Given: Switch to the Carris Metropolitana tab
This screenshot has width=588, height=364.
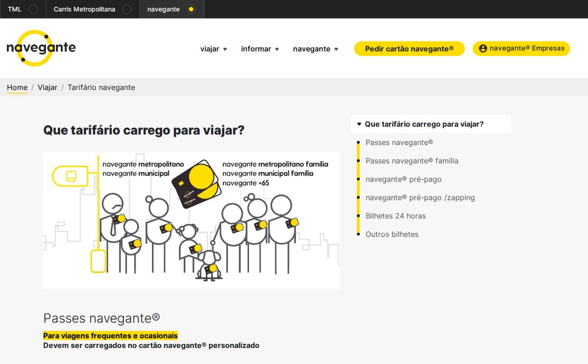Looking at the screenshot, I should (93, 9).
